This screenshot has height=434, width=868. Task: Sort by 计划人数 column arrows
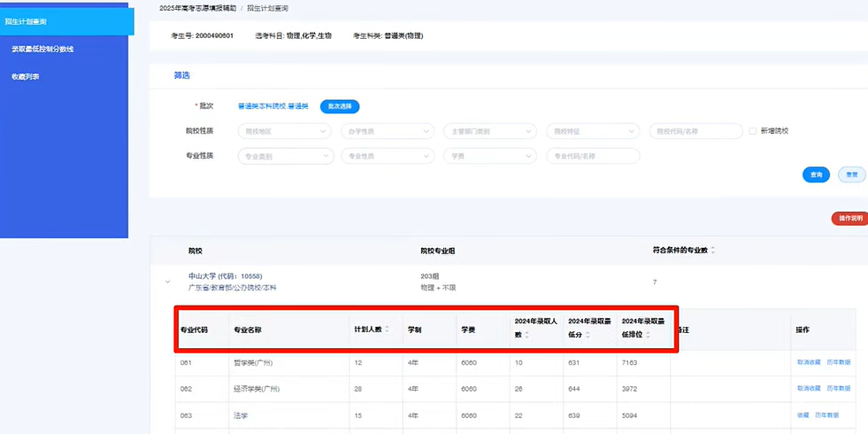(x=387, y=329)
